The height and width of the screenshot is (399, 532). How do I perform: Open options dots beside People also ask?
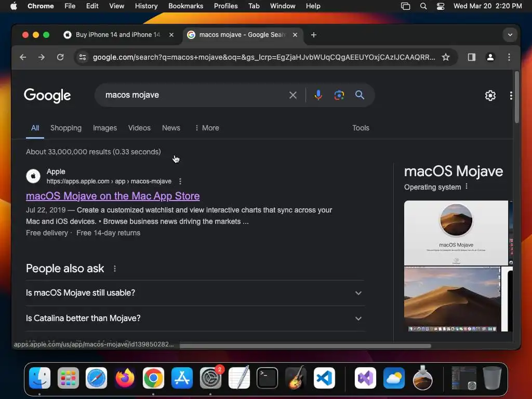[115, 269]
